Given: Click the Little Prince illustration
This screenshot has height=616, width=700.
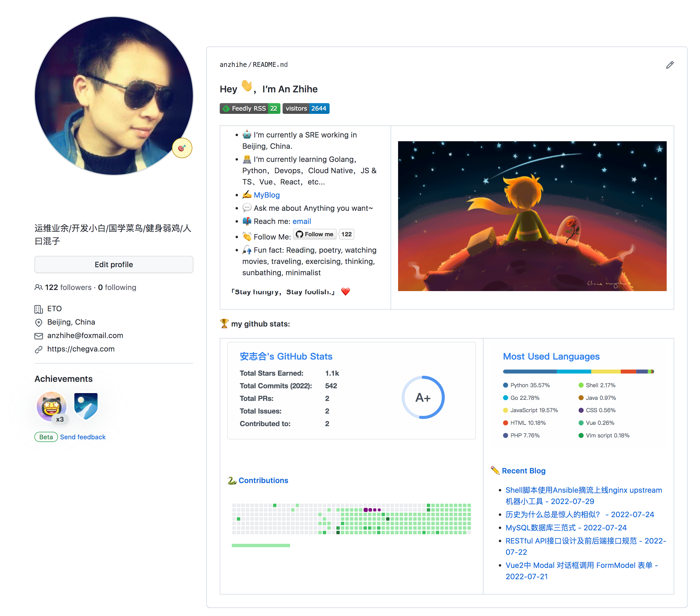Looking at the screenshot, I should coord(532,216).
